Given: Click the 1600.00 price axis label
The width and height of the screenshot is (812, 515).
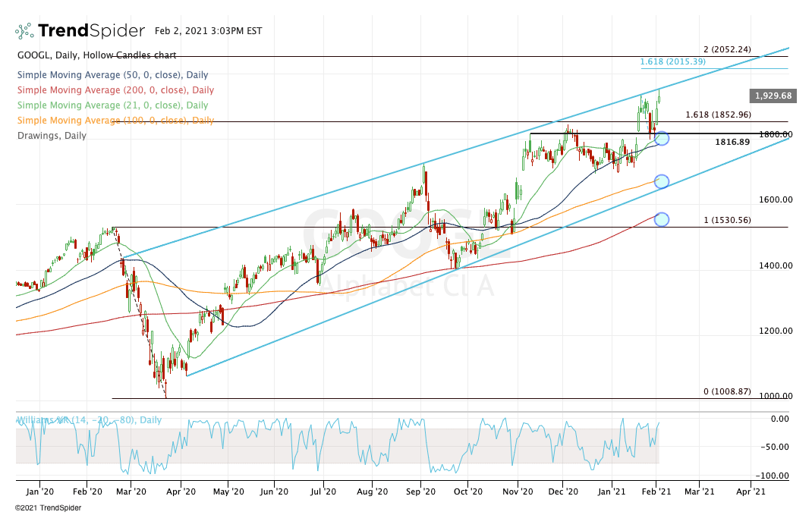Looking at the screenshot, I should [776, 199].
